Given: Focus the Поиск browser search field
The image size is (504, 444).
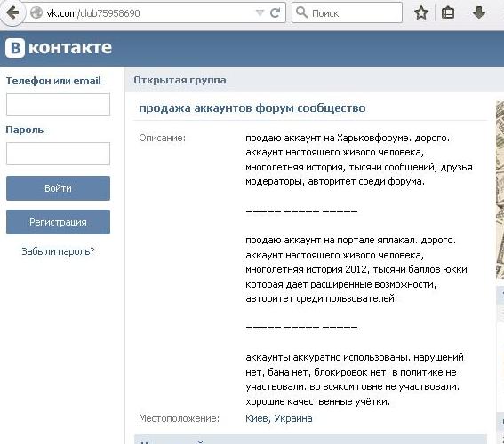Looking at the screenshot, I should click(x=347, y=12).
